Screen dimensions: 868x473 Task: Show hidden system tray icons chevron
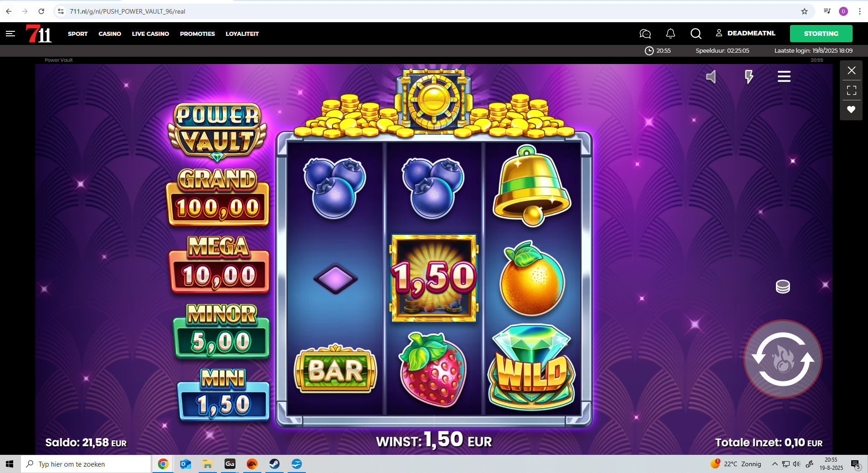point(775,464)
